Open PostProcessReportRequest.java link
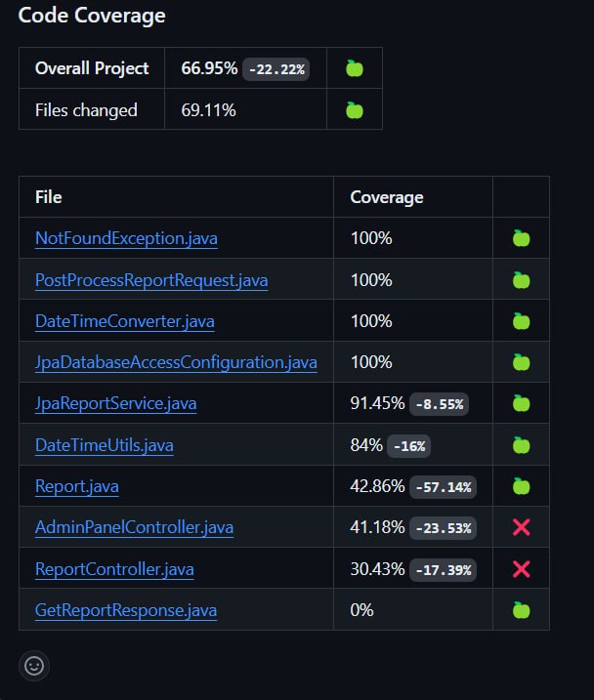Screen dimensions: 594x700 pos(151,280)
